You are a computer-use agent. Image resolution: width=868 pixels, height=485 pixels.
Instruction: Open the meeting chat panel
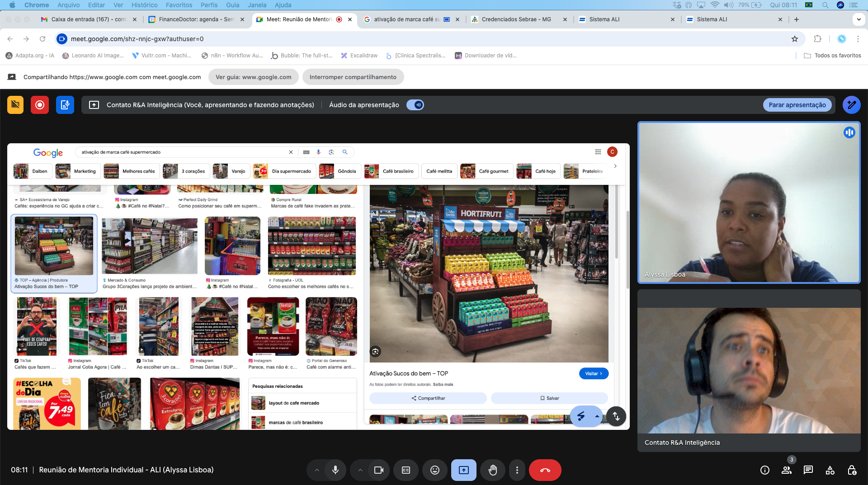click(808, 470)
